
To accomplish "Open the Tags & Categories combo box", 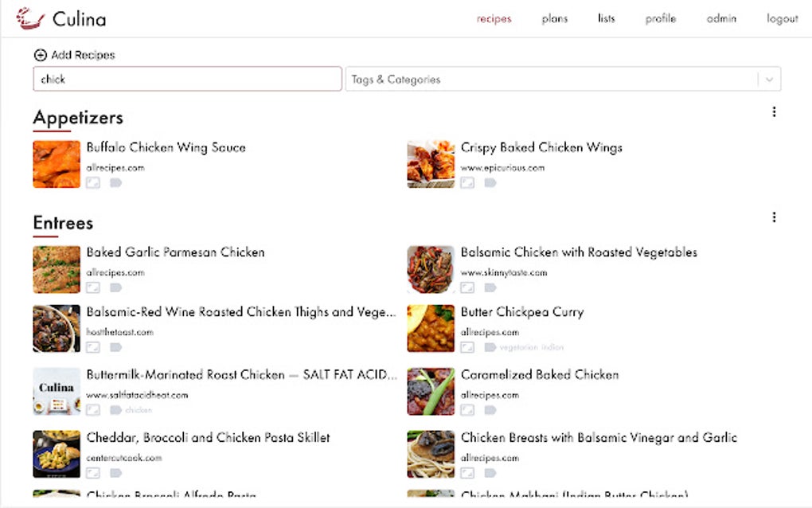I will 551,80.
